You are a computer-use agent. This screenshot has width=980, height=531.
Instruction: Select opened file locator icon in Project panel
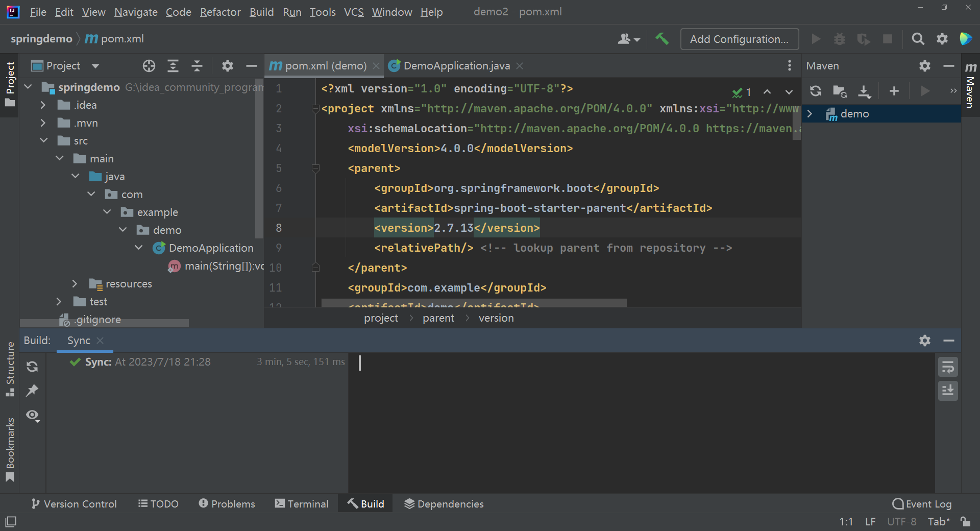pos(149,66)
